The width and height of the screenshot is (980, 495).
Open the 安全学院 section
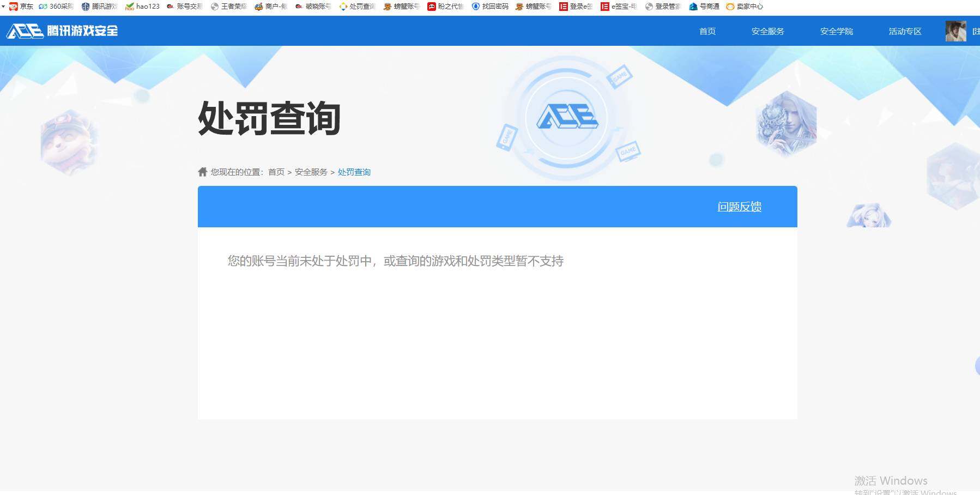coord(836,32)
